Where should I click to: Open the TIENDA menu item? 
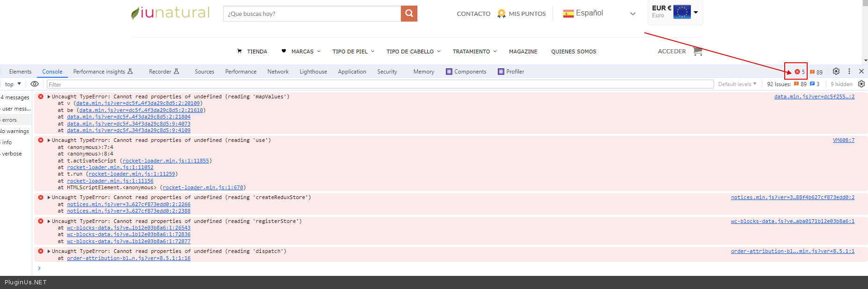(x=252, y=52)
